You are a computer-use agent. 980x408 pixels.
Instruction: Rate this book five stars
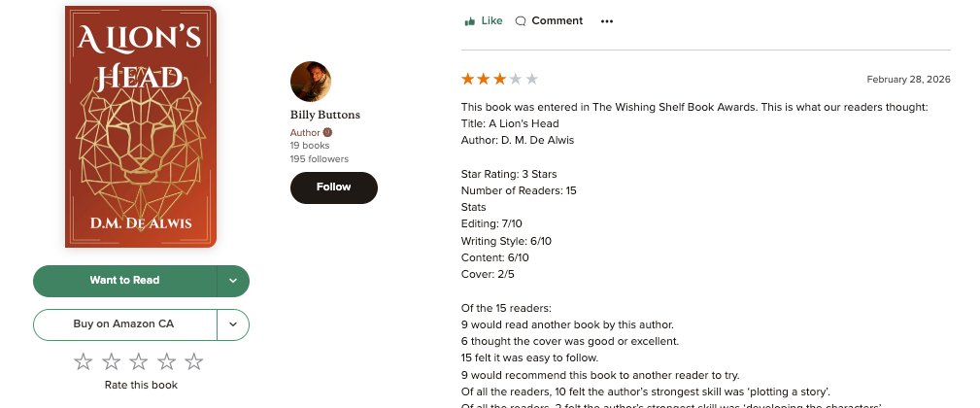[x=194, y=361]
